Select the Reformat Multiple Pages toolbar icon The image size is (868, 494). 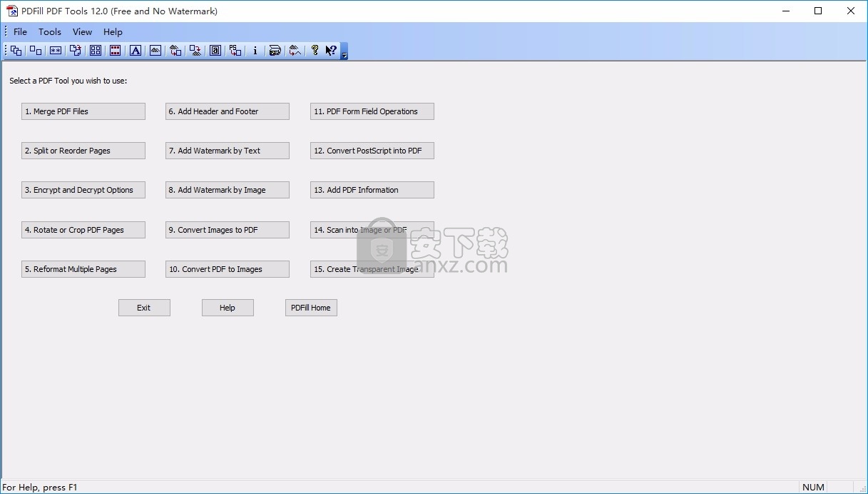[96, 51]
